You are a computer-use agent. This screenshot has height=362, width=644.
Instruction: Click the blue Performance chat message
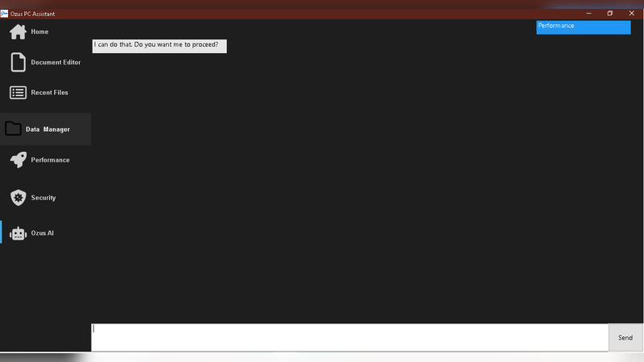pyautogui.click(x=583, y=27)
